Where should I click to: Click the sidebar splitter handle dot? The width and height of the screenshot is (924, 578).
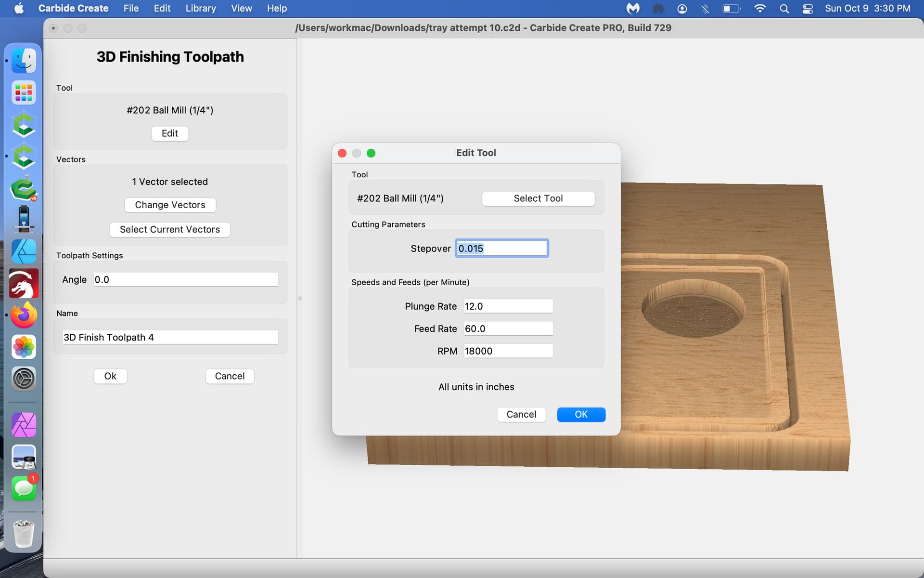300,298
